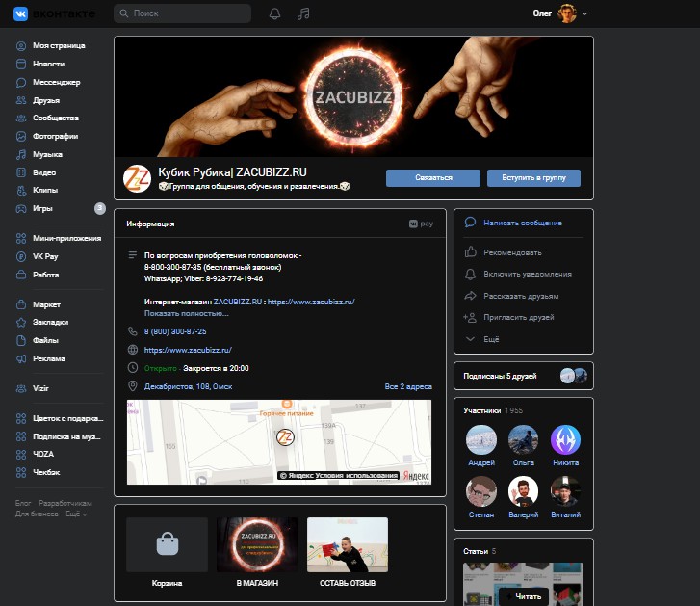Screen dimensions: 700x606
Task: Click the Закладки star icon
Action: point(21,322)
